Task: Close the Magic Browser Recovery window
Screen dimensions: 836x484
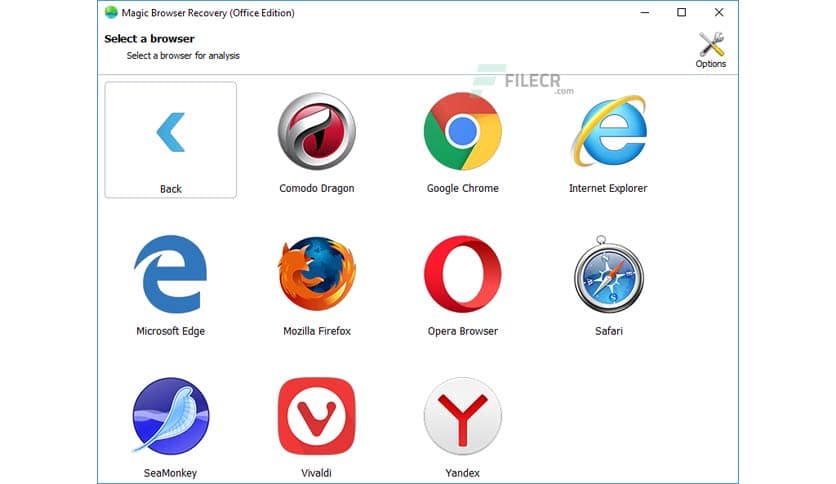Action: pos(719,12)
